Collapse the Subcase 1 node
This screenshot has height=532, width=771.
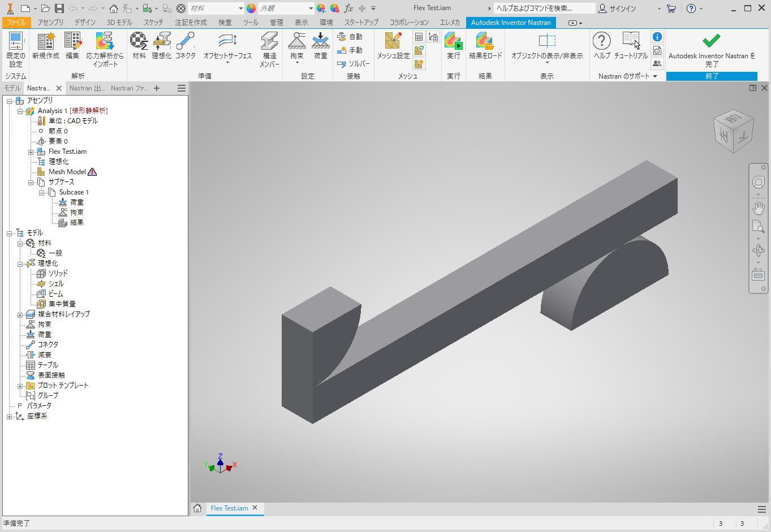pyautogui.click(x=42, y=192)
